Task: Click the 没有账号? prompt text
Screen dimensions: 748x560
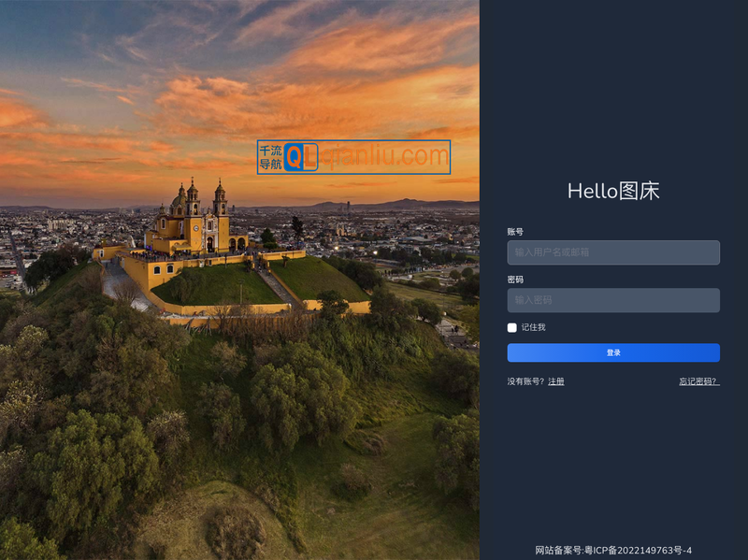Action: [x=525, y=381]
